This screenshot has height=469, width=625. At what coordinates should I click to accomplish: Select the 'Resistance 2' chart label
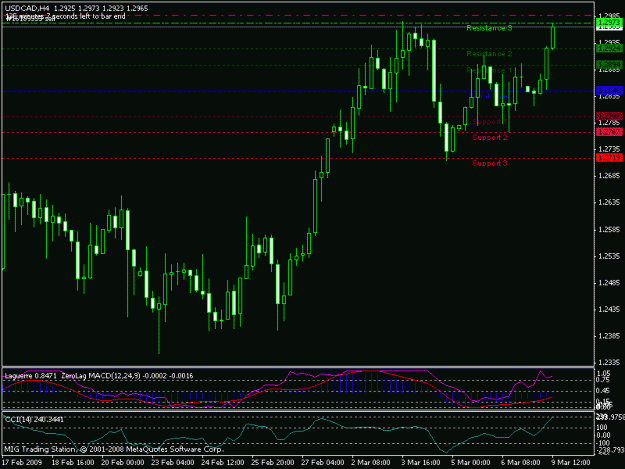[x=489, y=54]
